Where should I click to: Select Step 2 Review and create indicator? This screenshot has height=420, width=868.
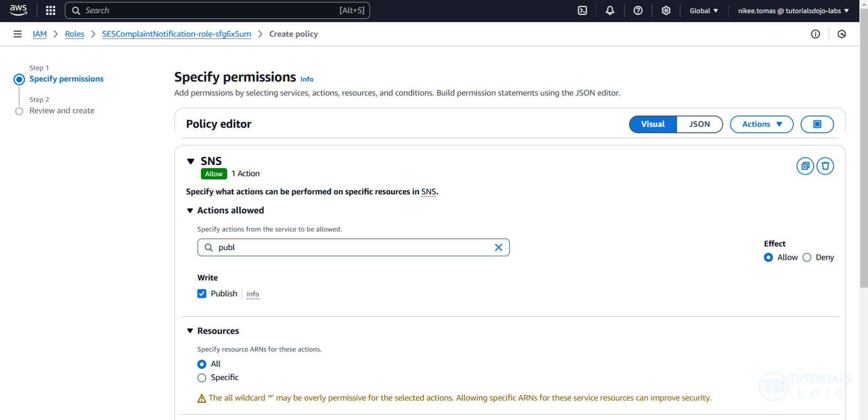[x=19, y=111]
